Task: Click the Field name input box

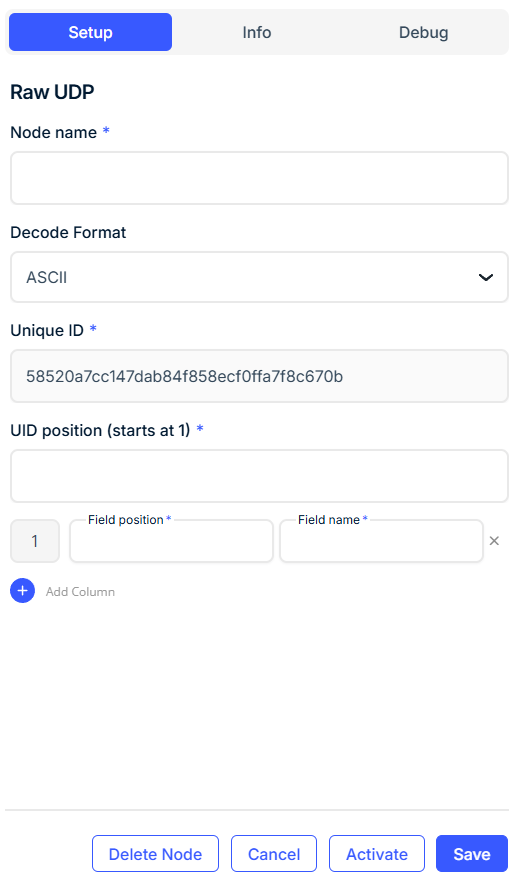Action: 381,541
